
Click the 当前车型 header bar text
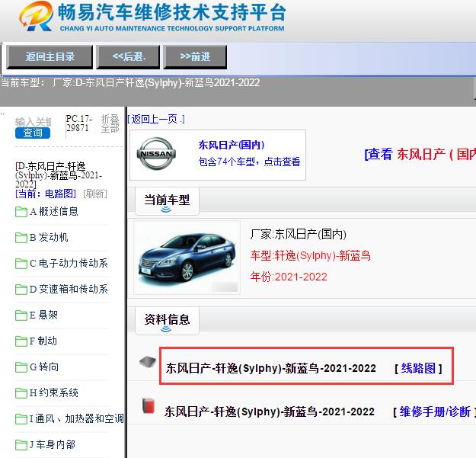pyautogui.click(x=167, y=200)
